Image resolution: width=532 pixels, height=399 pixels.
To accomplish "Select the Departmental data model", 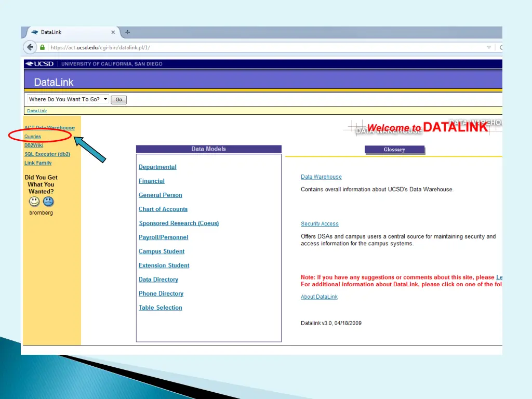I will pos(157,167).
